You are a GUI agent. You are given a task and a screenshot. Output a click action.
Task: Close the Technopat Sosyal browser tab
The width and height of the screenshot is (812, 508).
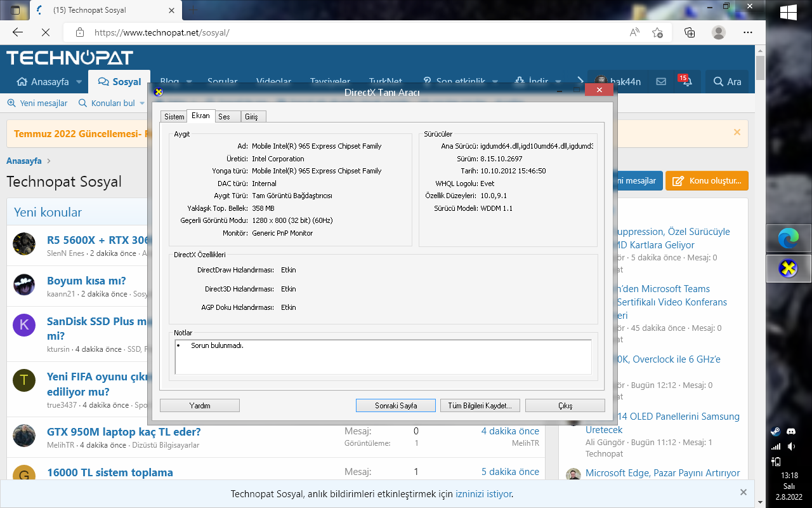point(171,10)
